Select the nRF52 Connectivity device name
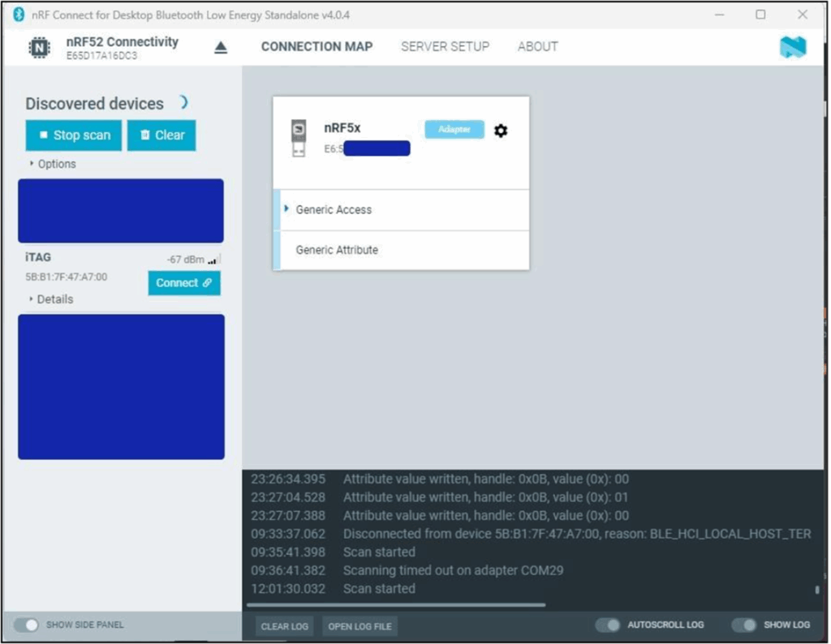831x644 pixels. coord(123,42)
